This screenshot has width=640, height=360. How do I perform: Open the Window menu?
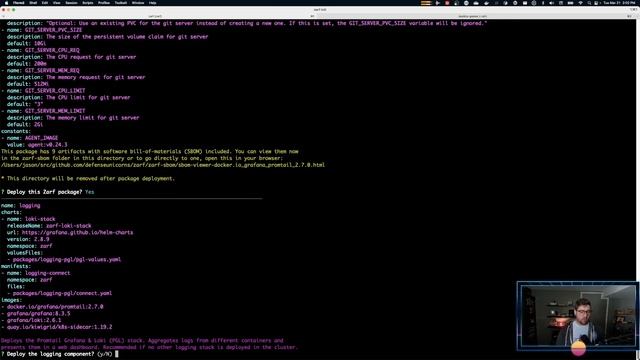[138, 2]
